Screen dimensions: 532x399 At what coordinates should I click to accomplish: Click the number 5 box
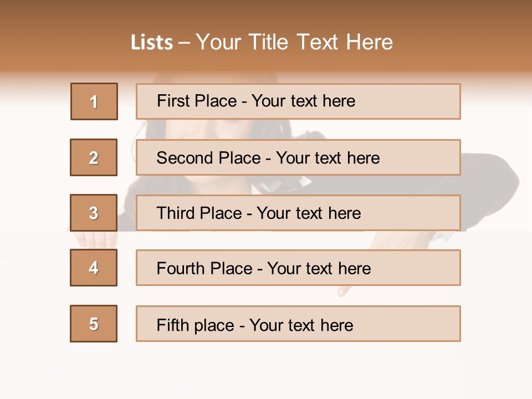tap(94, 324)
